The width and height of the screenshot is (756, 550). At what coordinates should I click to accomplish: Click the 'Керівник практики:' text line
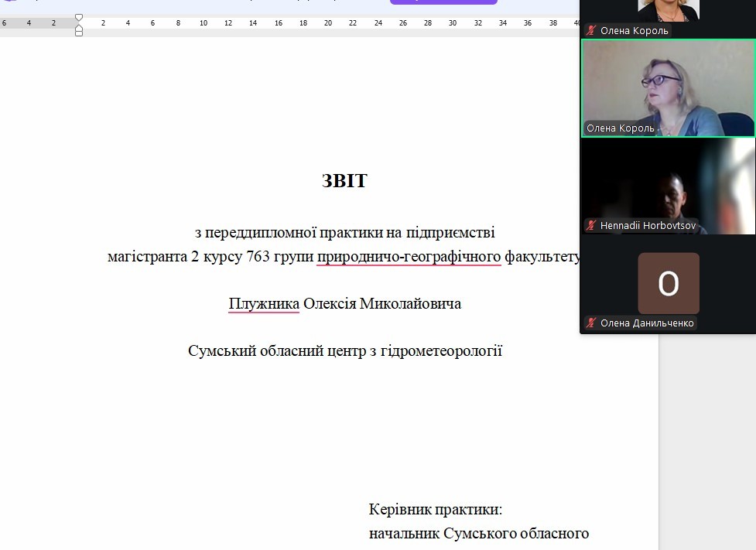[435, 510]
